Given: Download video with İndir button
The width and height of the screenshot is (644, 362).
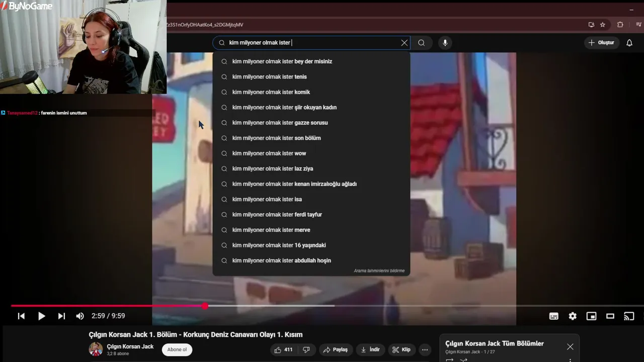Looking at the screenshot, I should [370, 350].
